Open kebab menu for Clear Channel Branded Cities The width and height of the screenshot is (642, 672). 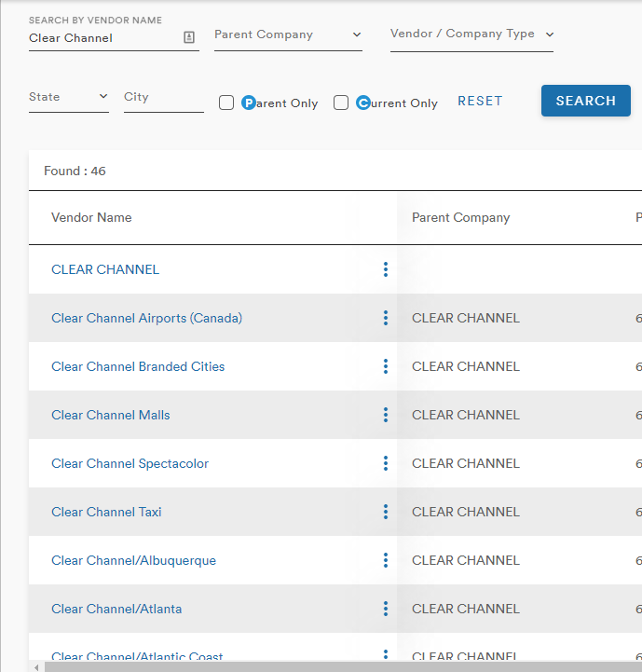[386, 366]
